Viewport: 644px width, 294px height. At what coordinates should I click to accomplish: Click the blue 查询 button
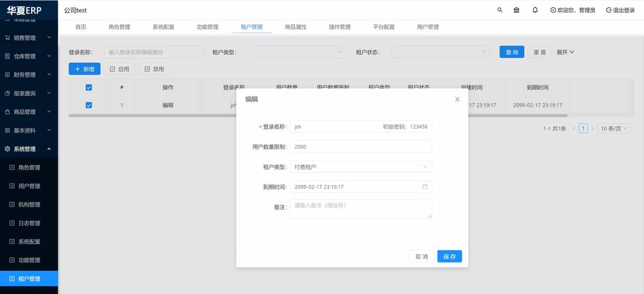coord(512,51)
